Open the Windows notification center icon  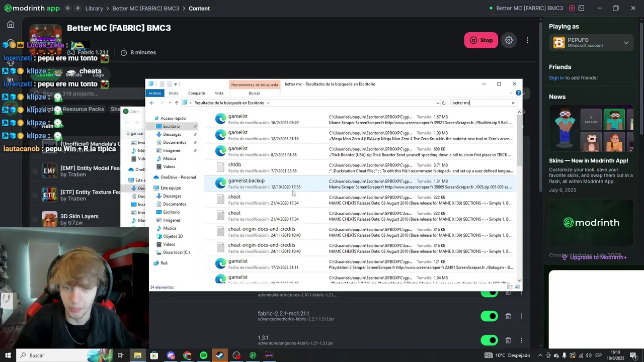click(635, 355)
